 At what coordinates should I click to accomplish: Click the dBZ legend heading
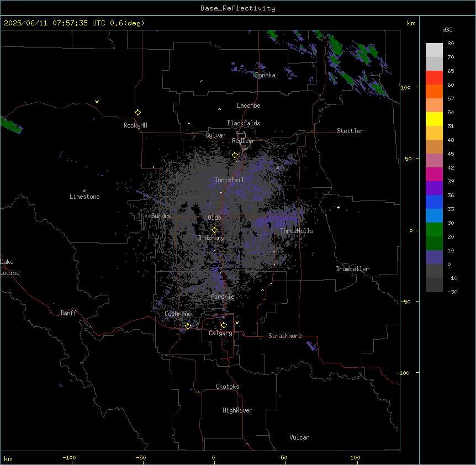click(x=447, y=29)
